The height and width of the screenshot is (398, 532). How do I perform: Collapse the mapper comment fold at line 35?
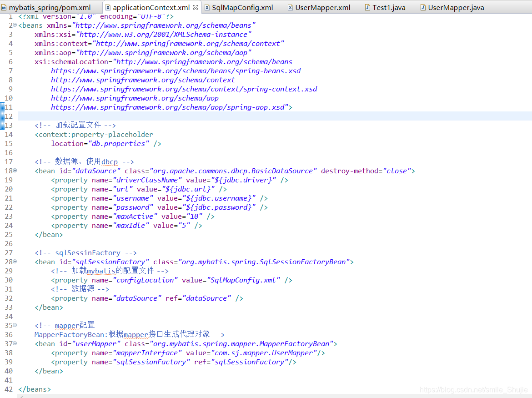pyautogui.click(x=15, y=325)
